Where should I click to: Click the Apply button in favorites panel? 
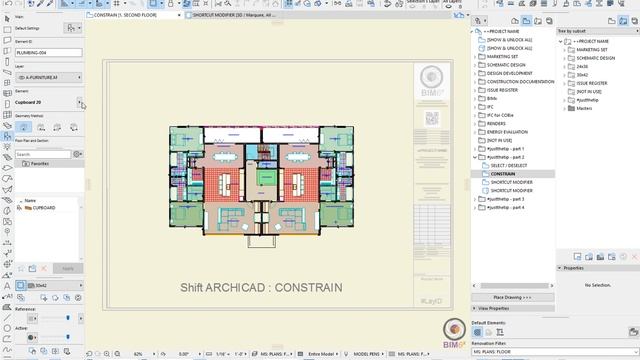[68, 269]
